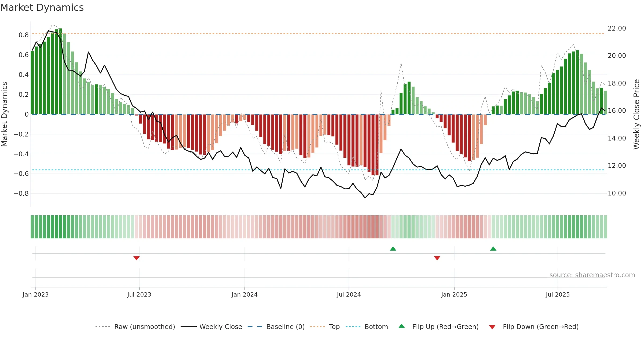Click the Jul 2024 axis label
The height and width of the screenshot is (362, 644).
point(349,294)
